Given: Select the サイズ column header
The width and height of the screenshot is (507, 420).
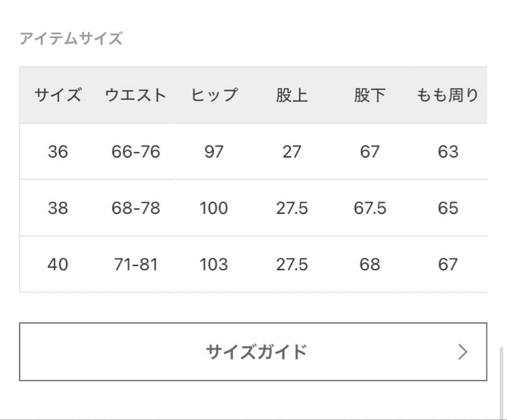Looking at the screenshot, I should pyautogui.click(x=58, y=95).
